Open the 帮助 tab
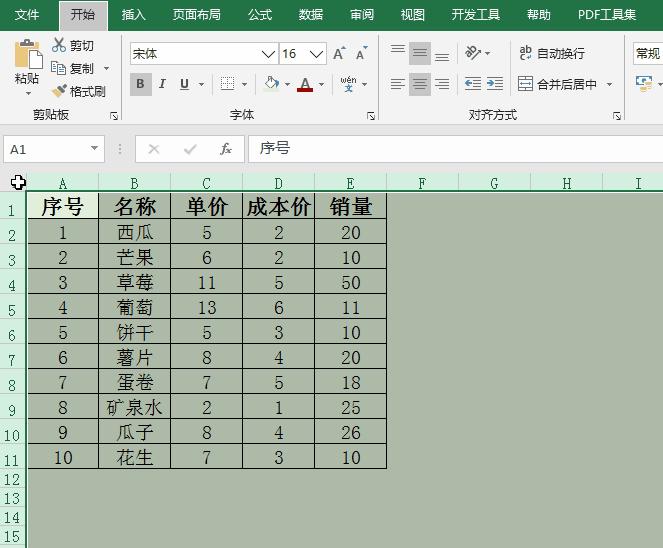This screenshot has width=663, height=548. click(x=539, y=15)
